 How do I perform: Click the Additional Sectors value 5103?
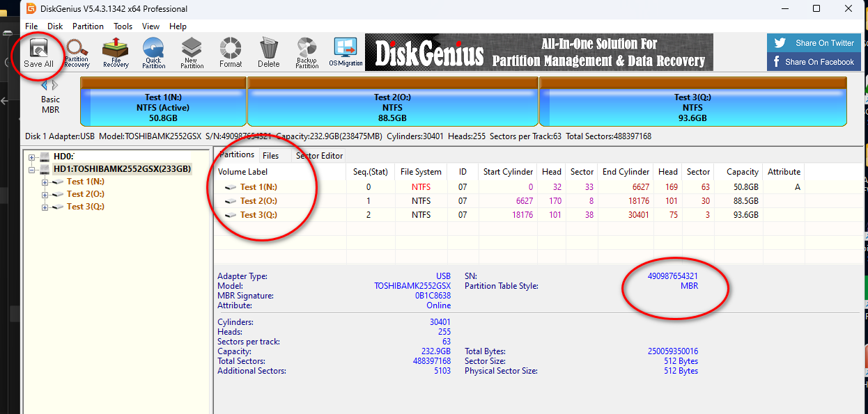pyautogui.click(x=442, y=371)
